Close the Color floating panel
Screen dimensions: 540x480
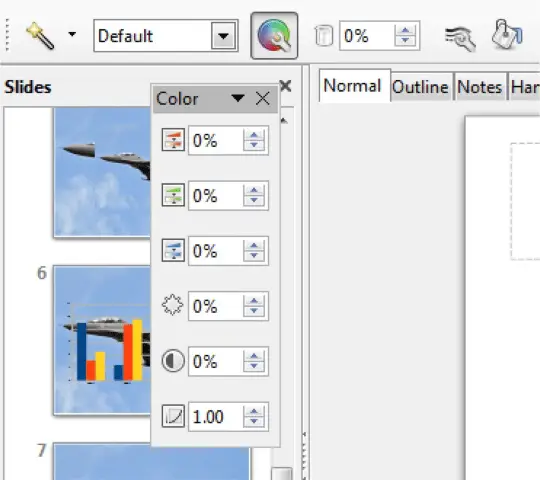[262, 98]
